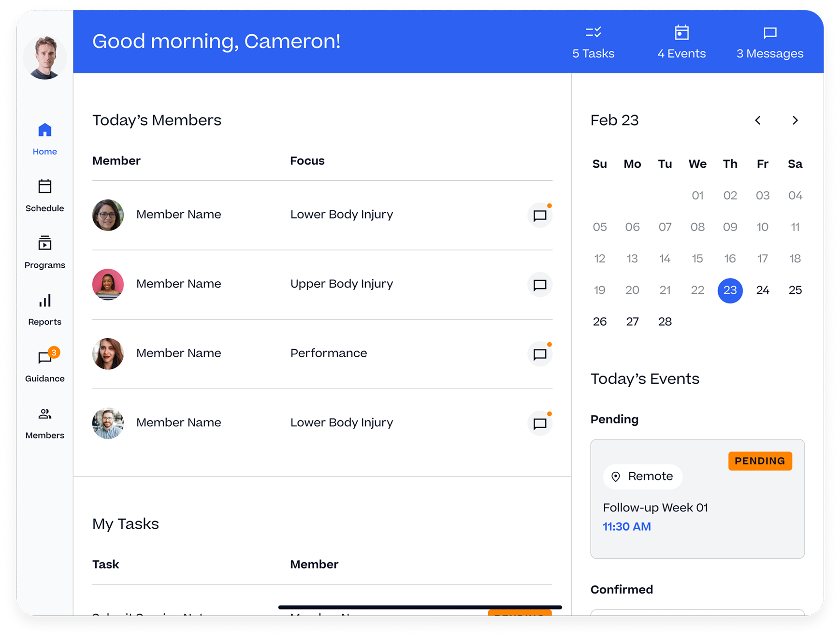Message the Upper Body Injury member
Screen dimensions: 840x638
[x=540, y=285]
